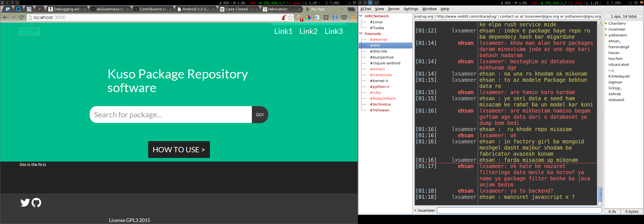This screenshot has height=224, width=644.
Task: Open the Window menu in XChat
Action: 429,9
